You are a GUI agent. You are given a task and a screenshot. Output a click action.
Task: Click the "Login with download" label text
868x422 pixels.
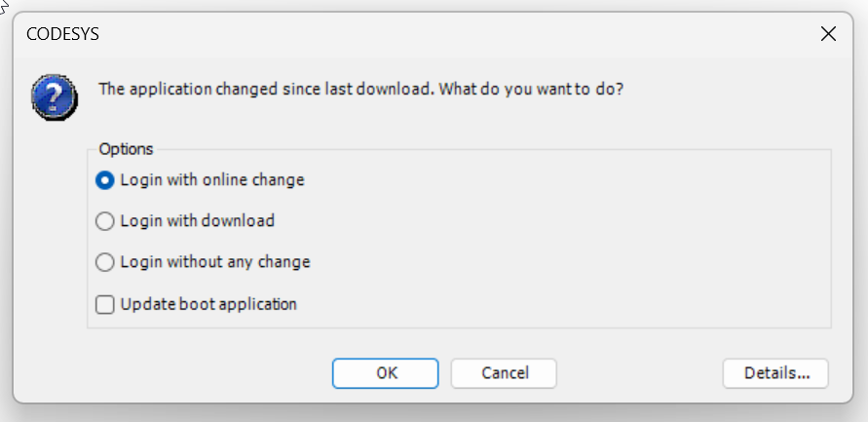[x=198, y=221]
